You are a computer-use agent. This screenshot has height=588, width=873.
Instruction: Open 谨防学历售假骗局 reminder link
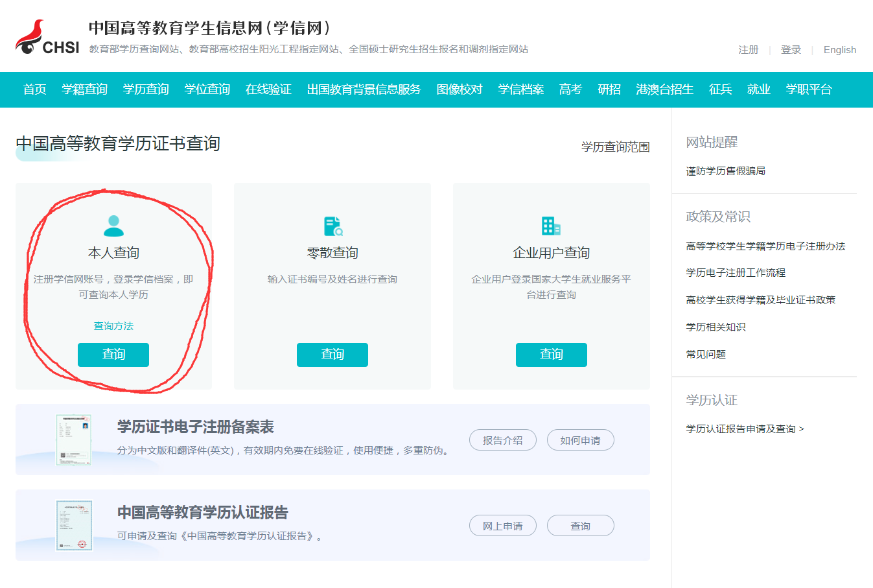[726, 171]
